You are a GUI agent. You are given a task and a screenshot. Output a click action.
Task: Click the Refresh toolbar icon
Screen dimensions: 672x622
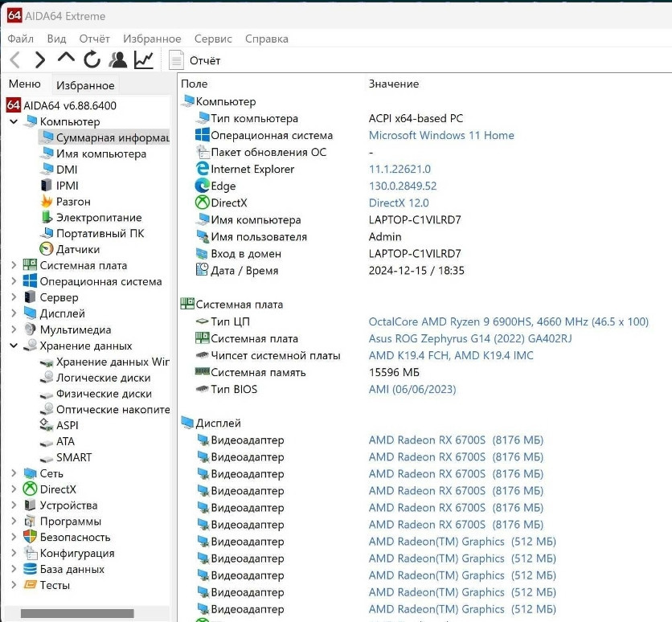click(x=92, y=59)
